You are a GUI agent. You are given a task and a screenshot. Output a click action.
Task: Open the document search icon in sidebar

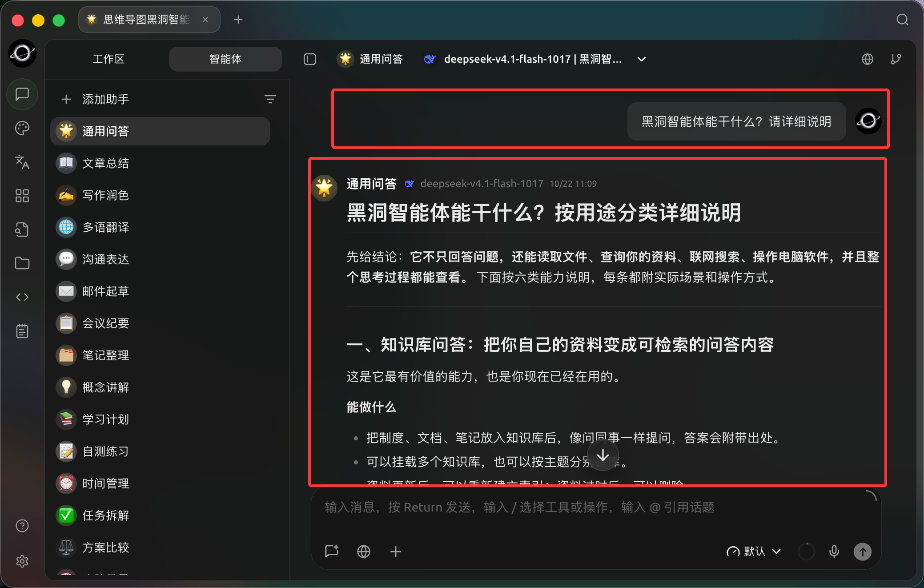pyautogui.click(x=22, y=230)
